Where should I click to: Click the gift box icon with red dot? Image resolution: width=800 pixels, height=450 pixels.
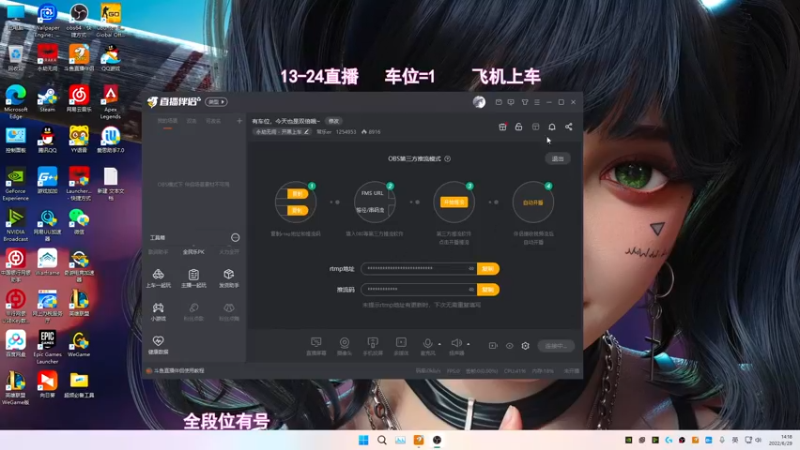(x=502, y=127)
